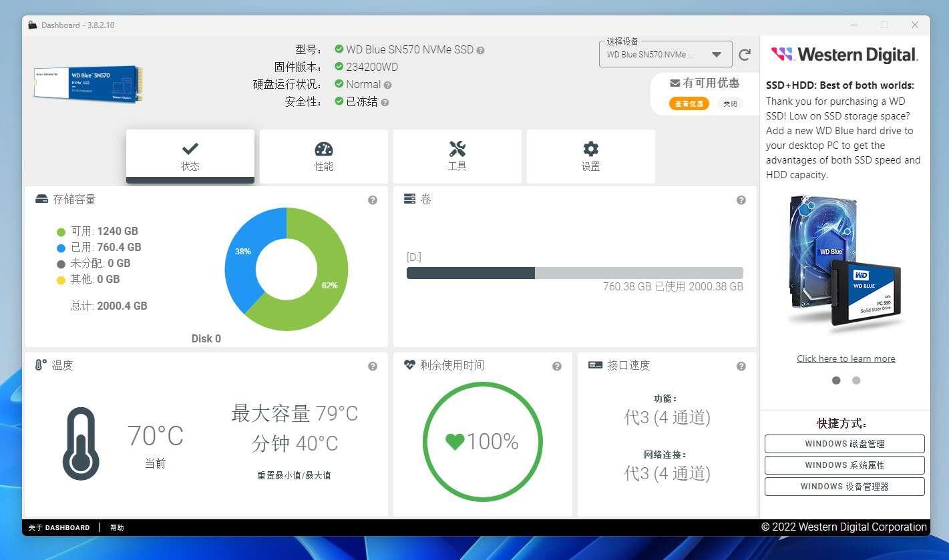The image size is (949, 560).
Task: Click the 分钟 40°C reading
Action: click(x=295, y=444)
